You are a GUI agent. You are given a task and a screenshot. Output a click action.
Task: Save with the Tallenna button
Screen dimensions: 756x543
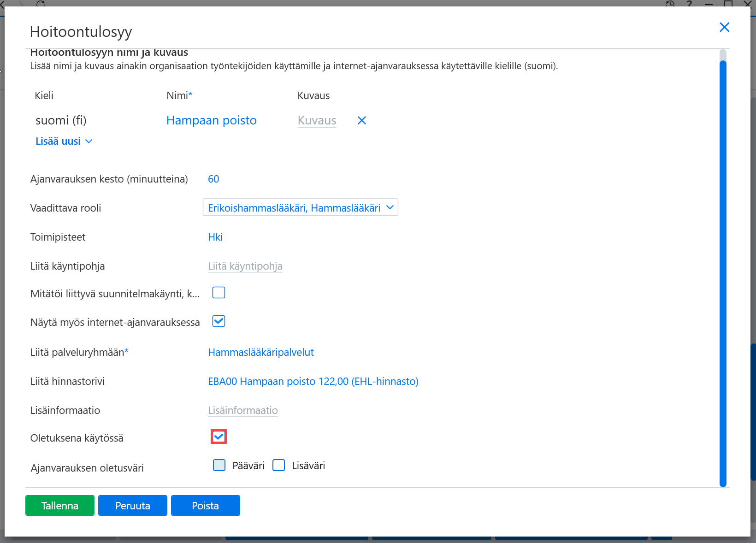[60, 505]
